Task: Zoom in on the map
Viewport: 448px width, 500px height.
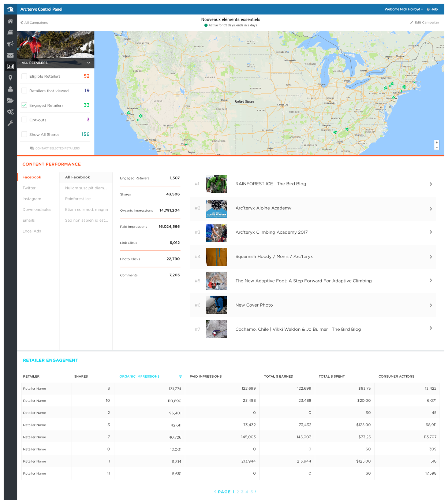Action: click(437, 142)
